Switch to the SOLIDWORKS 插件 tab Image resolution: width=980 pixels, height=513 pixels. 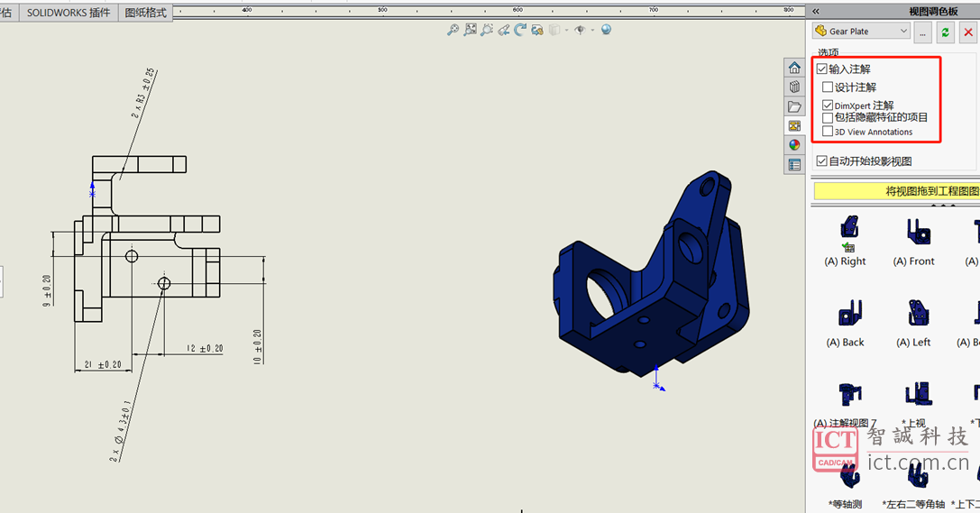69,13
